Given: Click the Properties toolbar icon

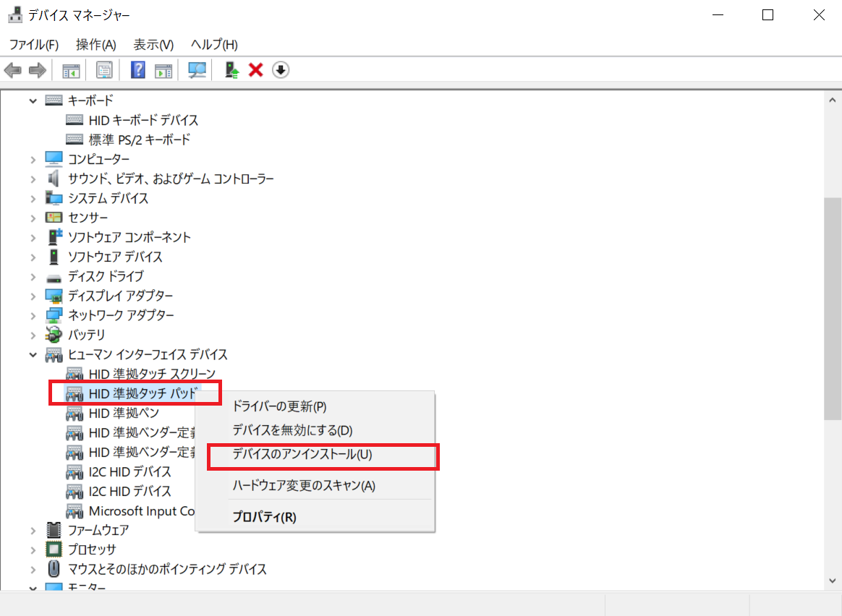Looking at the screenshot, I should pos(104,70).
